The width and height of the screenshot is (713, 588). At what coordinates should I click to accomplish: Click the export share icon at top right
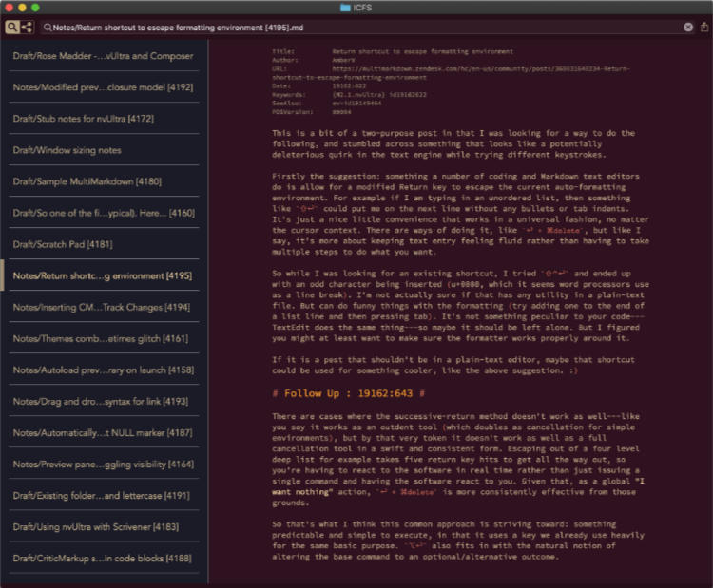point(703,28)
